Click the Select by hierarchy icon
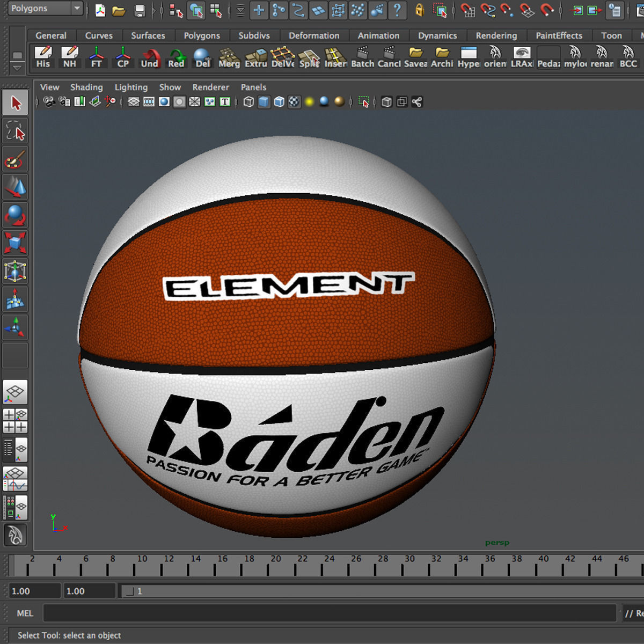Viewport: 644px width, 644px height. click(x=176, y=10)
